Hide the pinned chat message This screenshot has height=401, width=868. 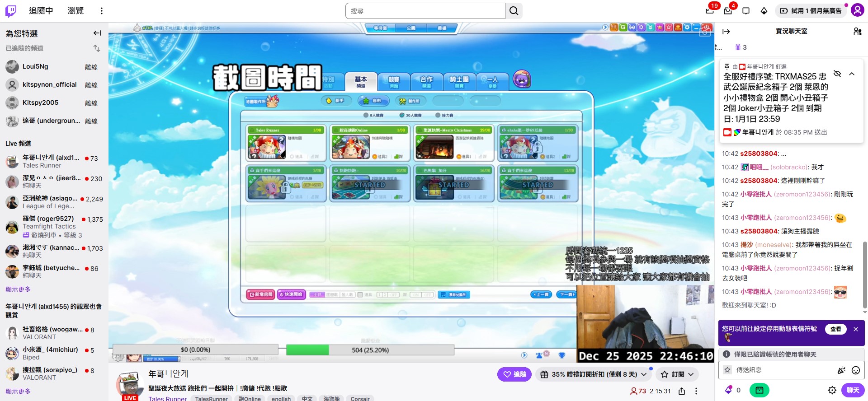tap(837, 74)
